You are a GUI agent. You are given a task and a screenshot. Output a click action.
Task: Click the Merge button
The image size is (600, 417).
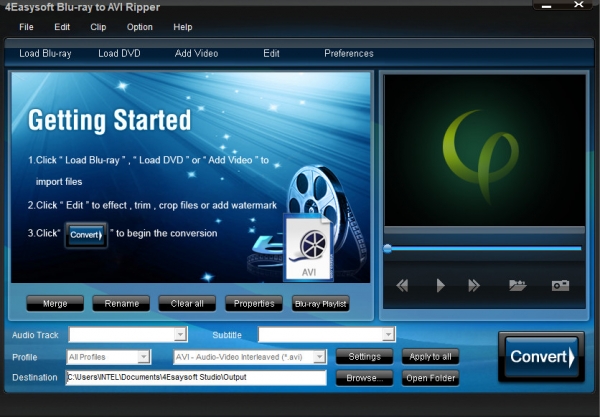click(55, 304)
